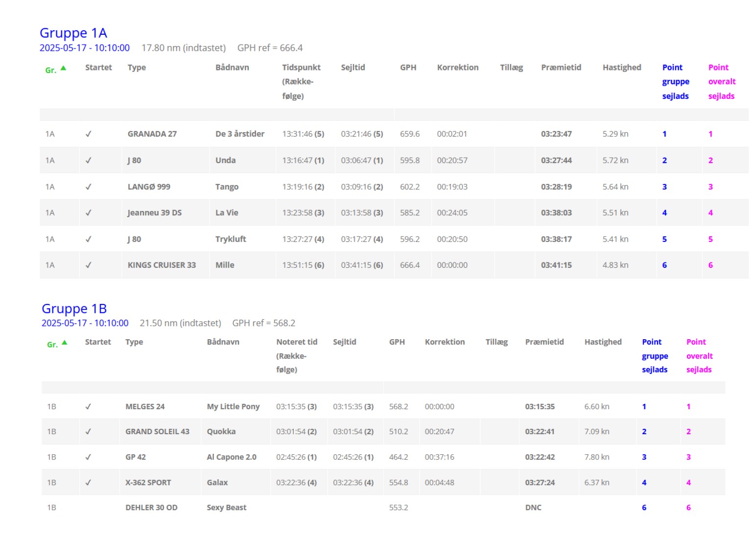Toggle the Startet check for Al Capone 2.0

pyautogui.click(x=88, y=457)
